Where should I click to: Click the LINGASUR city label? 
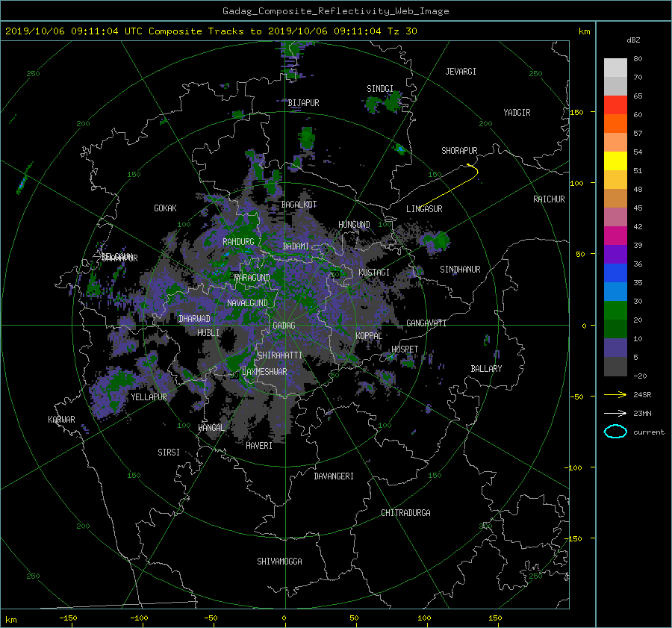(x=424, y=209)
